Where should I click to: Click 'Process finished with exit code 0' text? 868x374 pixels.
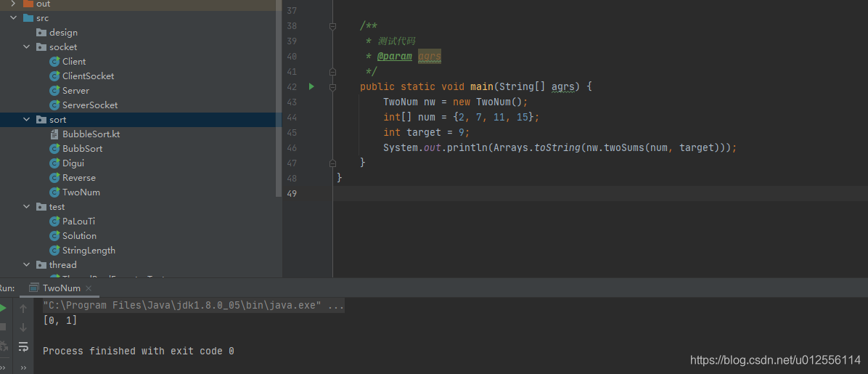coord(139,351)
